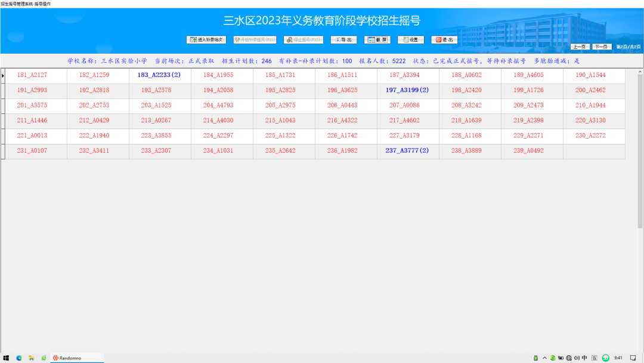
Task: Click the 退出 exit button
Action: pos(444,40)
